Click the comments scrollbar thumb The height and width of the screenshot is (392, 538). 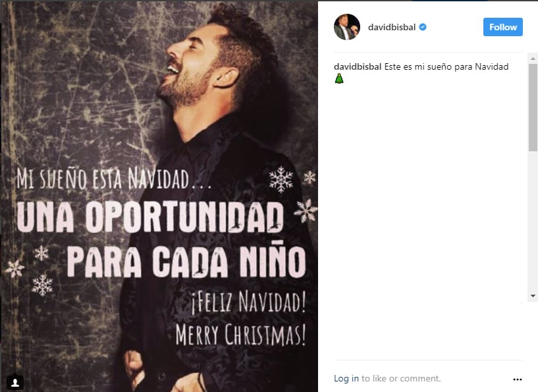coord(533,107)
